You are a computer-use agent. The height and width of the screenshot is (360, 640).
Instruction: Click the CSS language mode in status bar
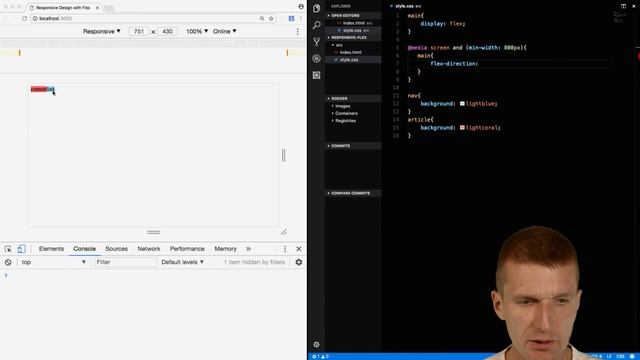[620, 357]
